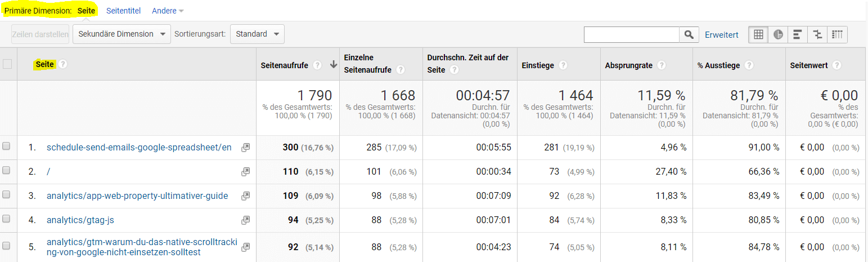Viewport: 868px width, 262px height.
Task: Select the pivot table view icon
Action: (837, 34)
